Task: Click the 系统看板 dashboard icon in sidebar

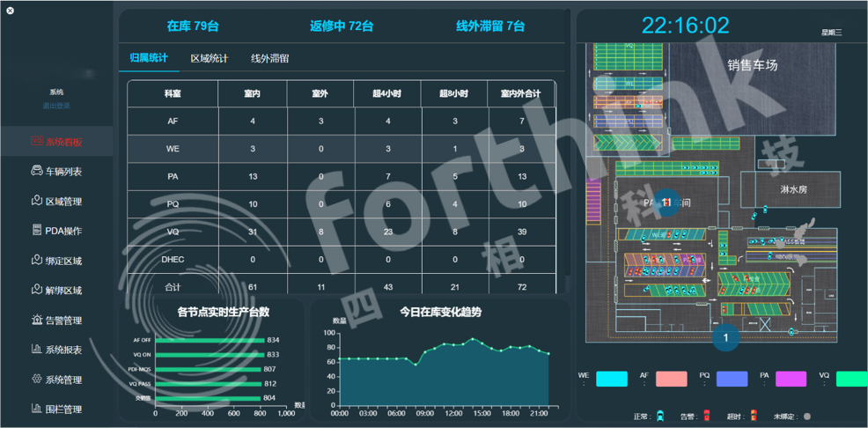Action: tap(37, 142)
